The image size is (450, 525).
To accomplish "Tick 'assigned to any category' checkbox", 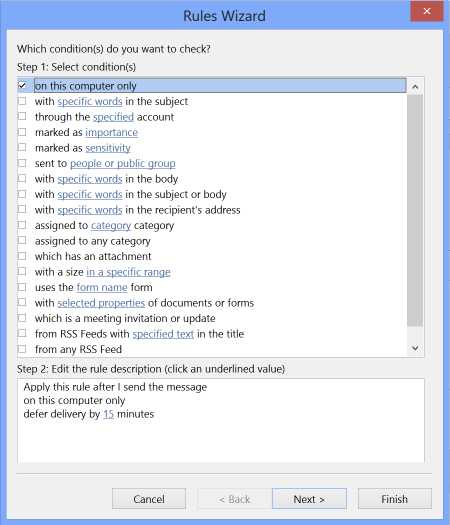I will [x=22, y=241].
